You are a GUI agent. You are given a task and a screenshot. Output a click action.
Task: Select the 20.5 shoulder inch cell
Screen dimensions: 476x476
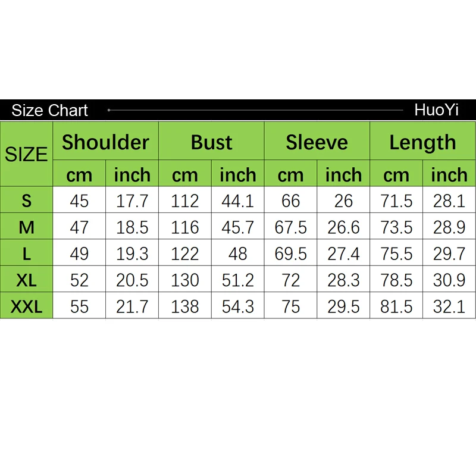point(131,280)
